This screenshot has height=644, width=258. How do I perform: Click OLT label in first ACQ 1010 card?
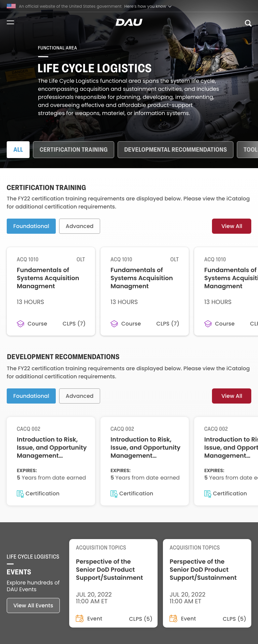(81, 259)
